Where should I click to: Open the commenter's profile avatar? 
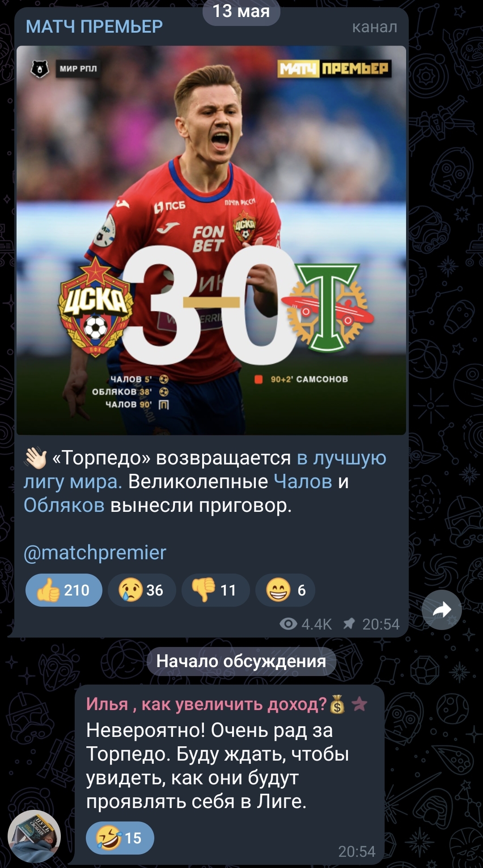pos(34,836)
